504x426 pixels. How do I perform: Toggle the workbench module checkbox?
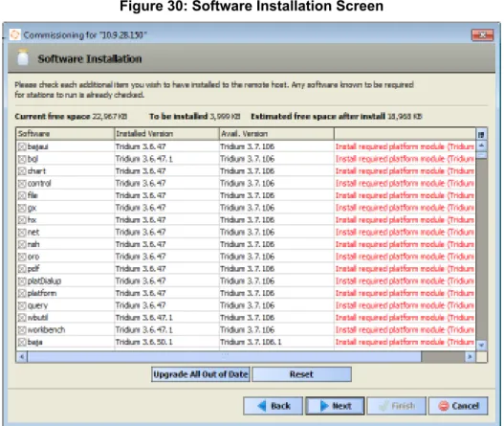pos(22,330)
